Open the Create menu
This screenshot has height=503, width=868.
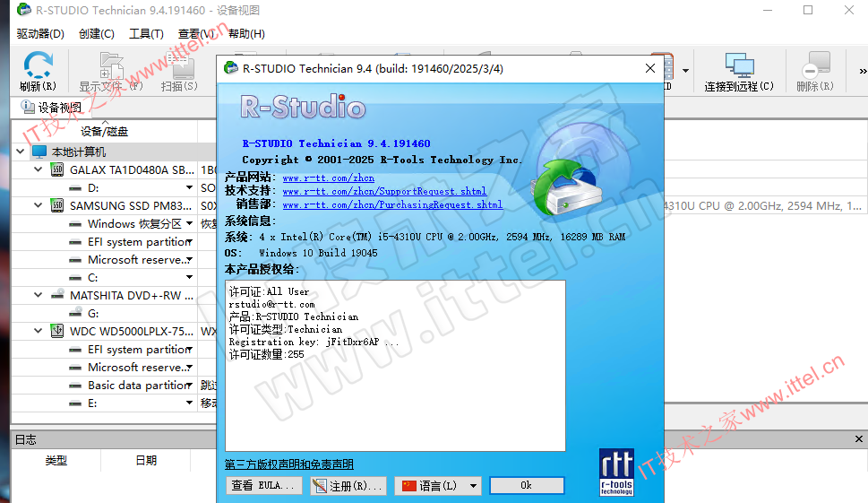[97, 34]
